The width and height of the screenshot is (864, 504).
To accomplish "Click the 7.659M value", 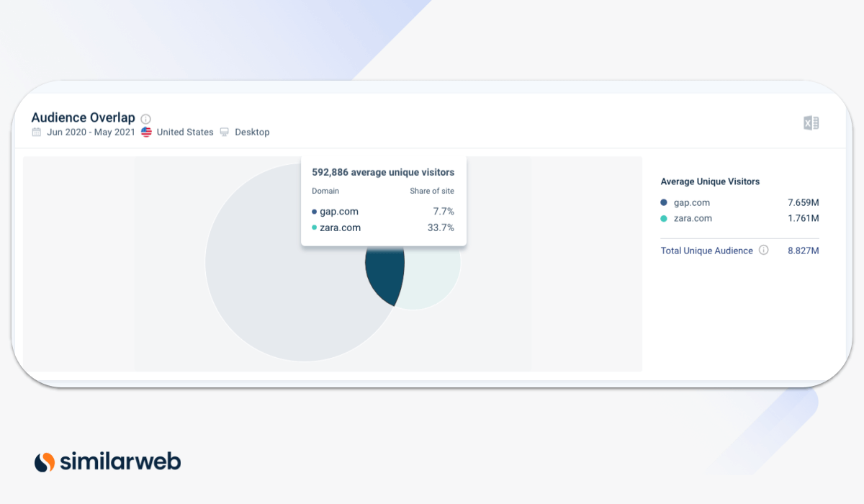I will [x=804, y=203].
